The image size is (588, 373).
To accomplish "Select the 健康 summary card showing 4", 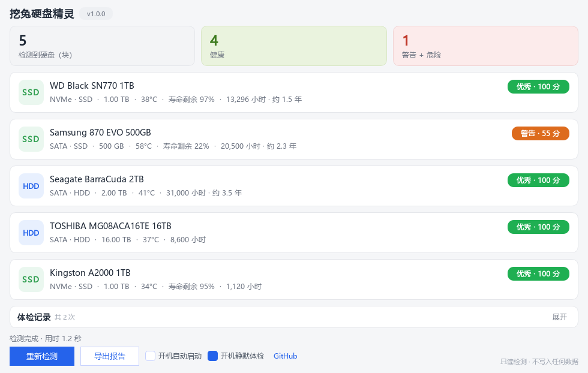I will pos(294,46).
